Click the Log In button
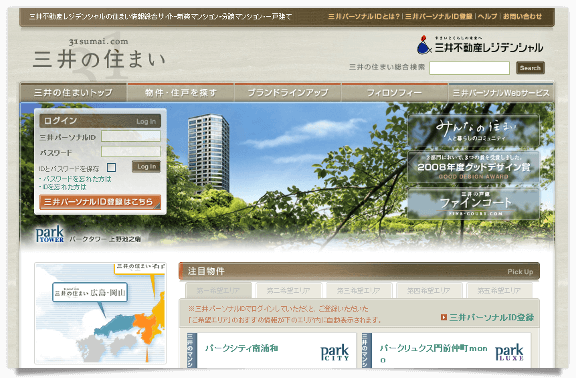This screenshot has width=576, height=378. point(146,167)
